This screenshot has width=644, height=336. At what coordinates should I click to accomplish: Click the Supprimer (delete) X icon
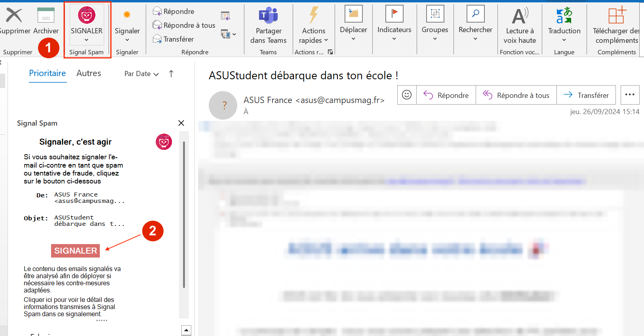tap(14, 15)
